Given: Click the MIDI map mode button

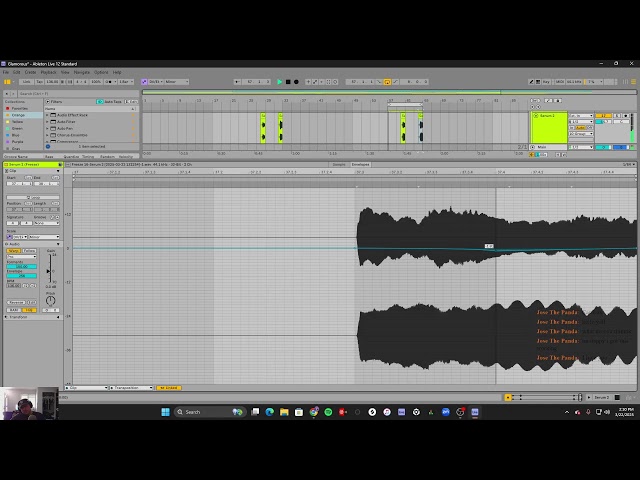Looking at the screenshot, I should point(559,82).
